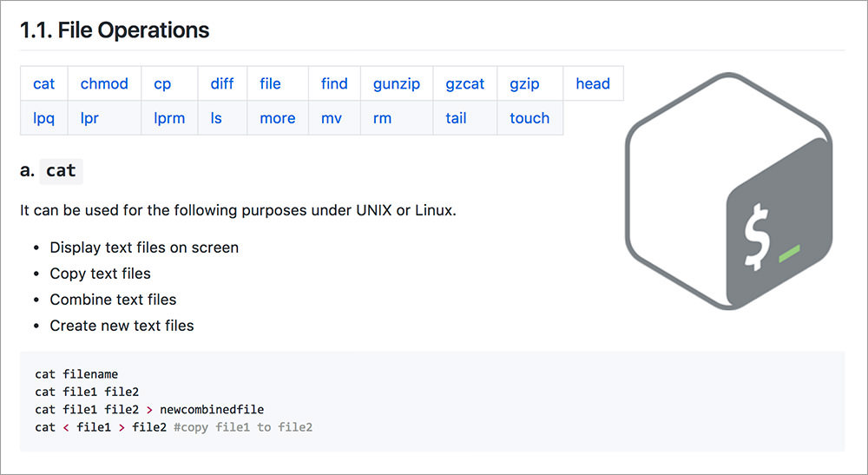Viewport: 868px width, 475px height.
Task: Go to the rm command link
Action: click(383, 119)
